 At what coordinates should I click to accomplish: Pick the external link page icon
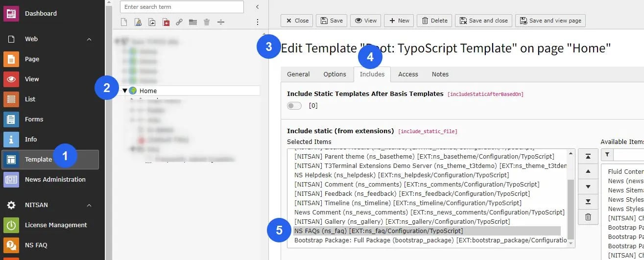[179, 22]
